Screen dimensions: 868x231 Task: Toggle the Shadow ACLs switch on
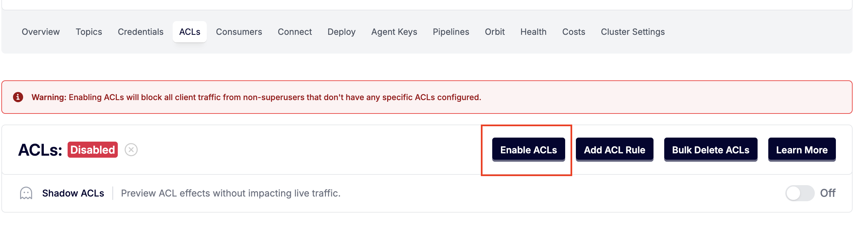(799, 193)
